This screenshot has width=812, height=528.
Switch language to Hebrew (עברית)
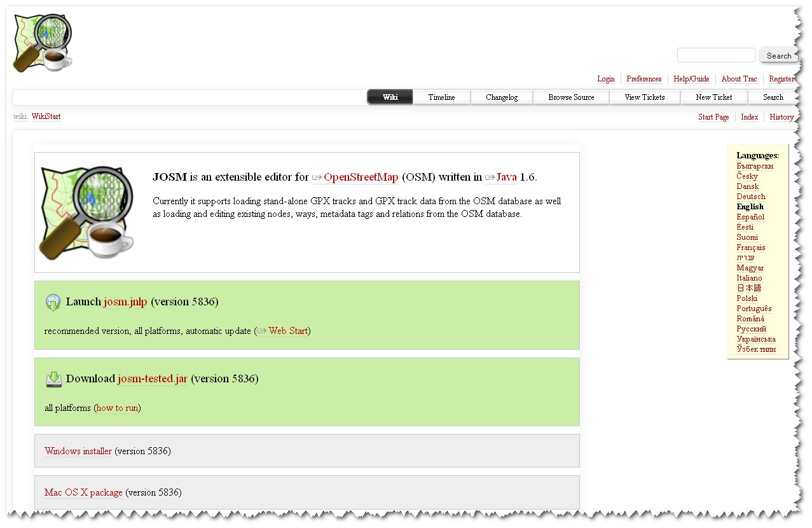coord(745,258)
